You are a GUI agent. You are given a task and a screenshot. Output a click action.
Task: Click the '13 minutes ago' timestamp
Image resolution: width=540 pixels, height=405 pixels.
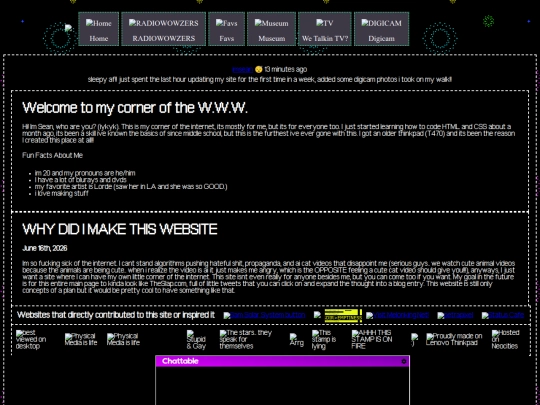pyautogui.click(x=285, y=70)
